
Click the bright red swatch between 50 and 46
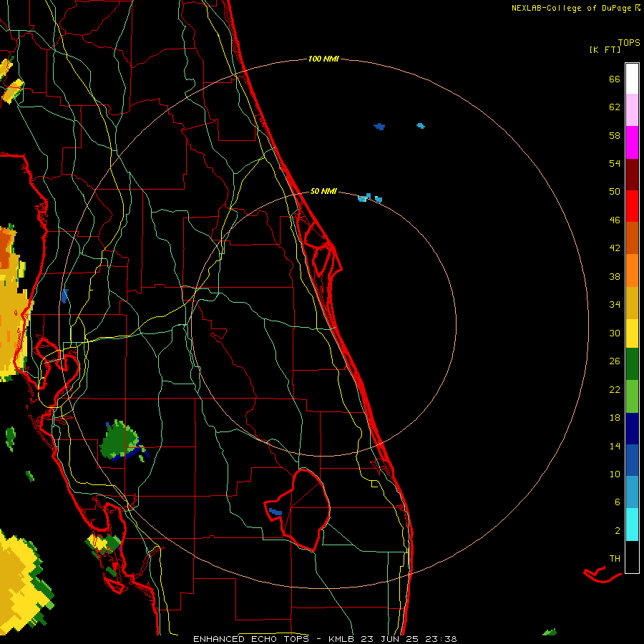(632, 206)
